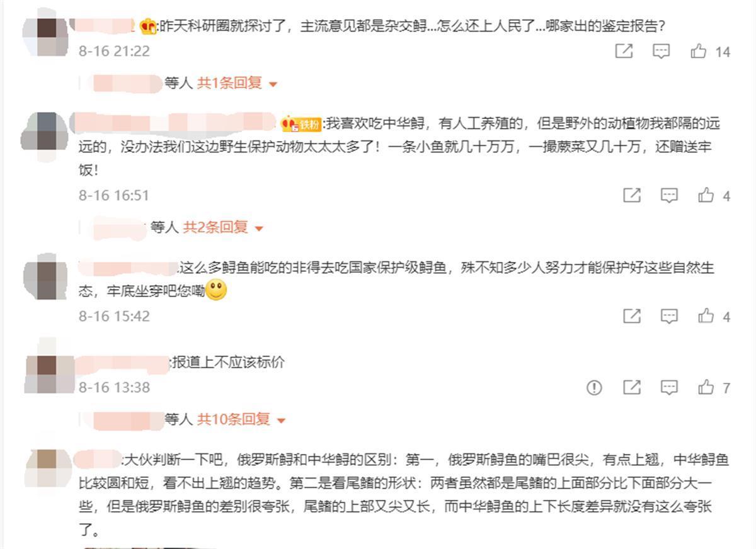This screenshot has width=756, height=549.
Task: Open reply box on 8-16 16:51 comment
Action: 669,196
